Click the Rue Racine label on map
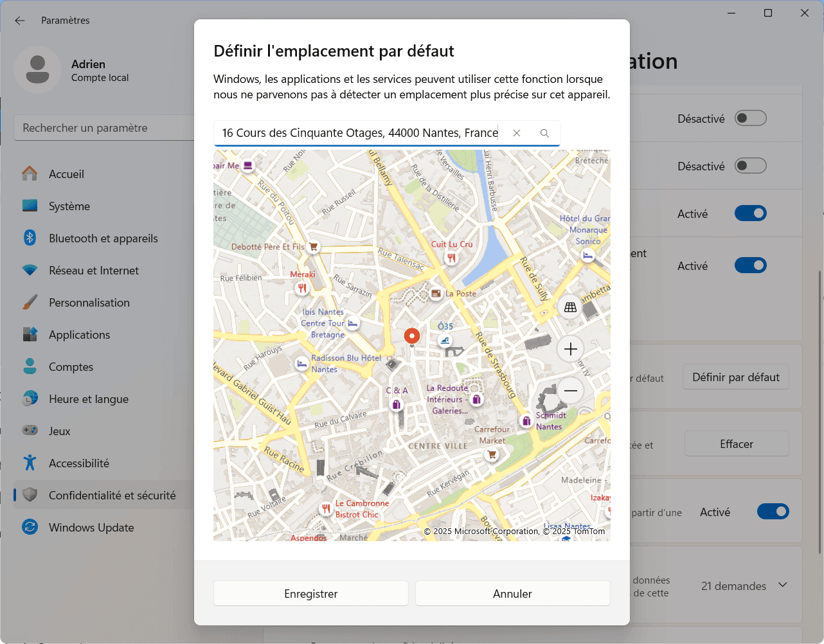The width and height of the screenshot is (824, 644). coord(284,460)
